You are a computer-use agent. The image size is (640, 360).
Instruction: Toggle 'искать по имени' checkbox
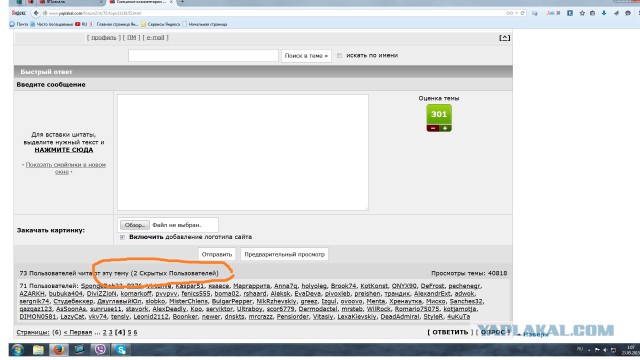pyautogui.click(x=340, y=56)
